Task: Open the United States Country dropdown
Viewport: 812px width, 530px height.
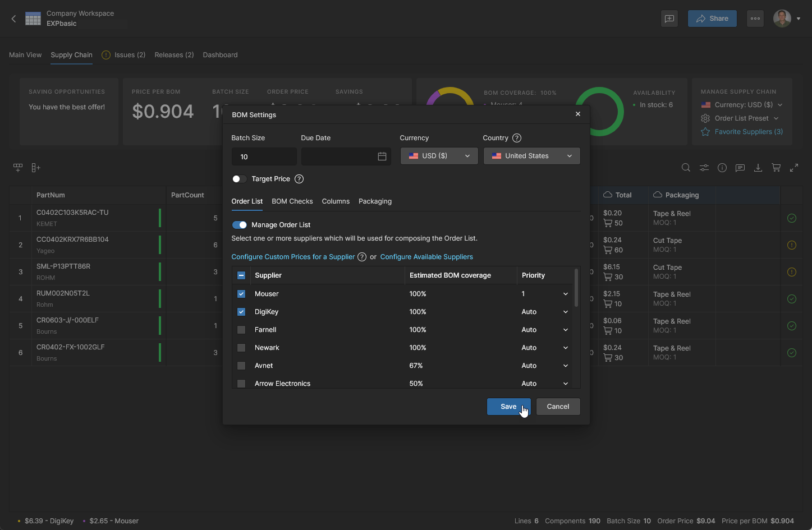Action: pos(532,156)
